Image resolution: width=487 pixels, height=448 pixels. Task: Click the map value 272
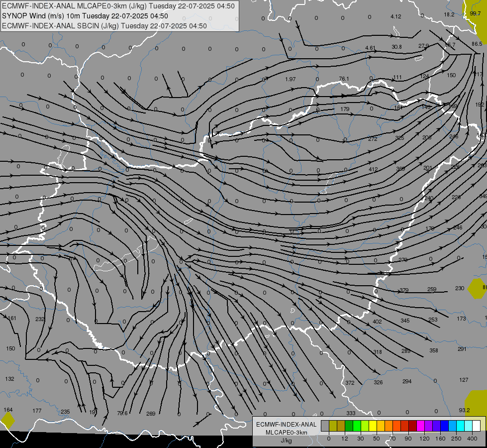[x=373, y=139]
